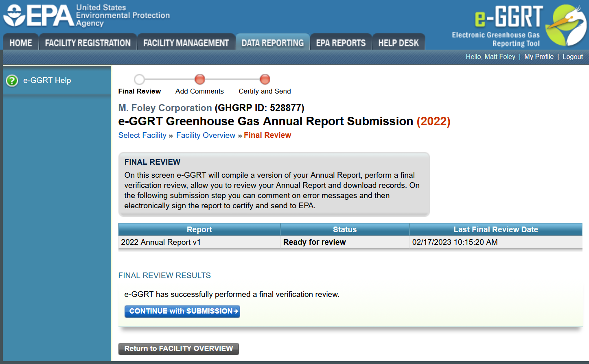This screenshot has width=589, height=364.
Task: Click the e-GGRT bird logo
Action: point(566,25)
